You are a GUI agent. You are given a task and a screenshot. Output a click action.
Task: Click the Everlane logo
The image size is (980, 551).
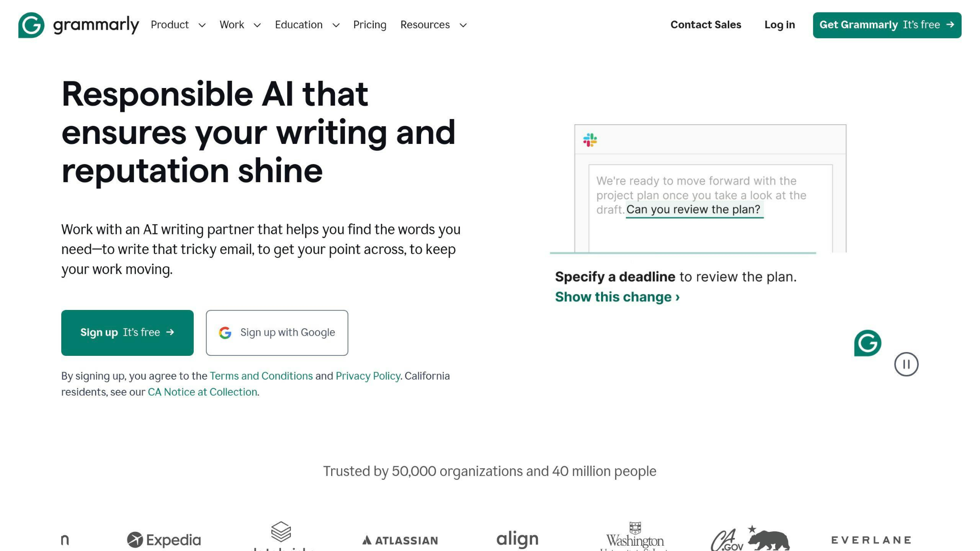coord(871,540)
